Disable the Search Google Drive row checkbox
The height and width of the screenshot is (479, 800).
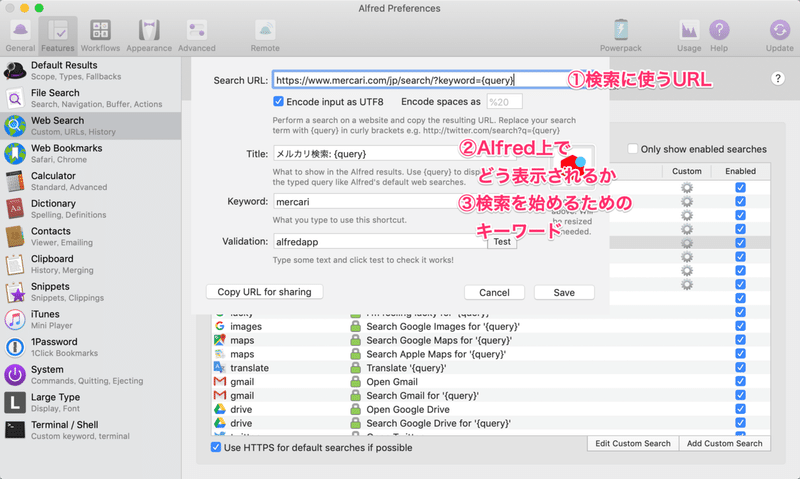coord(740,422)
